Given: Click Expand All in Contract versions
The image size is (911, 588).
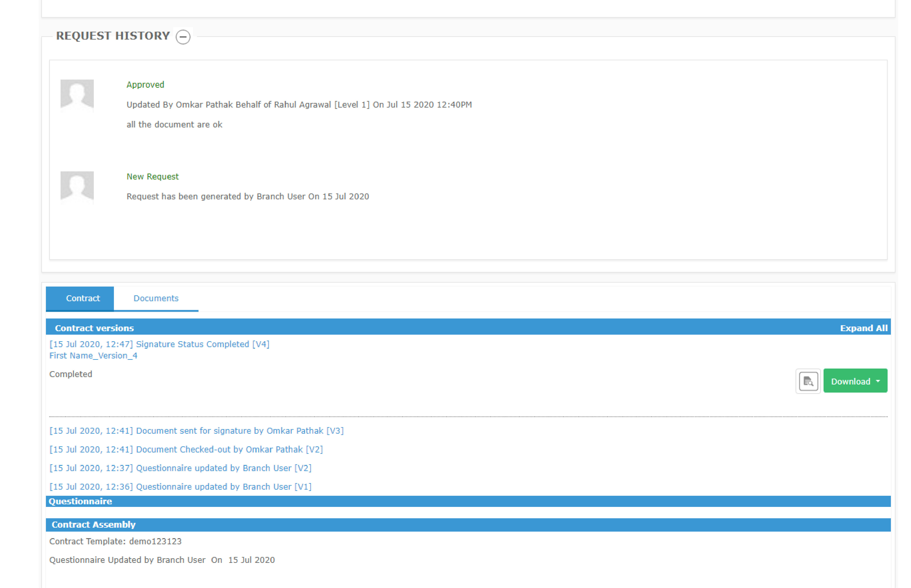Looking at the screenshot, I should point(863,328).
